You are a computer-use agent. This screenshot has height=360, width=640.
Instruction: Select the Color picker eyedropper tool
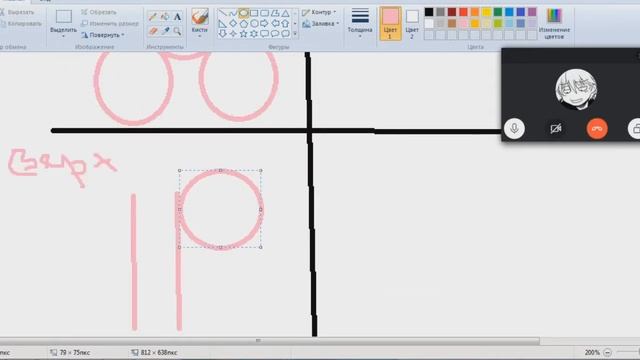tap(165, 31)
